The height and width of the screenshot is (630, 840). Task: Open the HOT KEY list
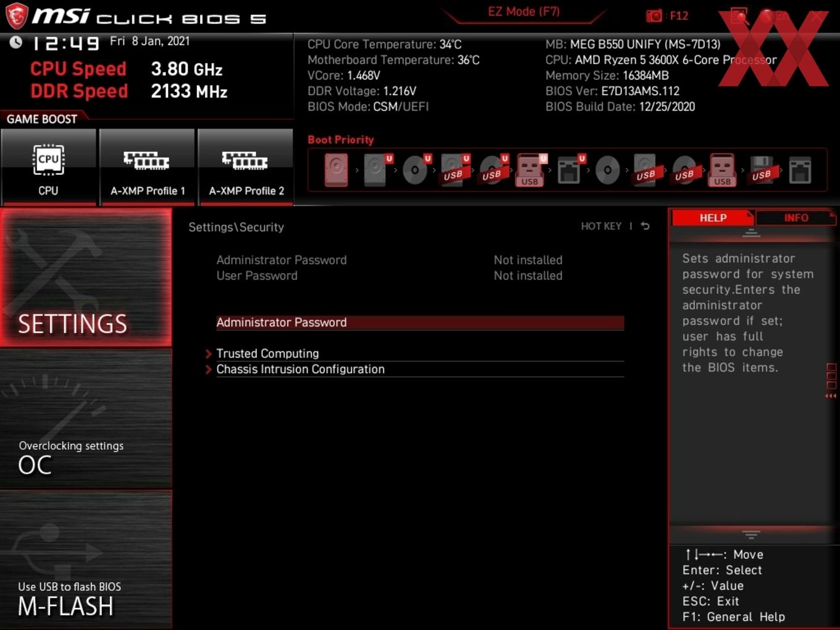[601, 226]
